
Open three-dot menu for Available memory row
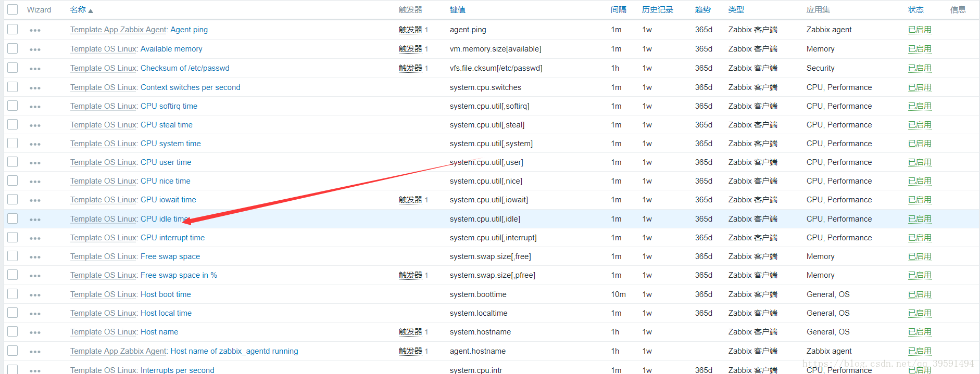coord(35,49)
